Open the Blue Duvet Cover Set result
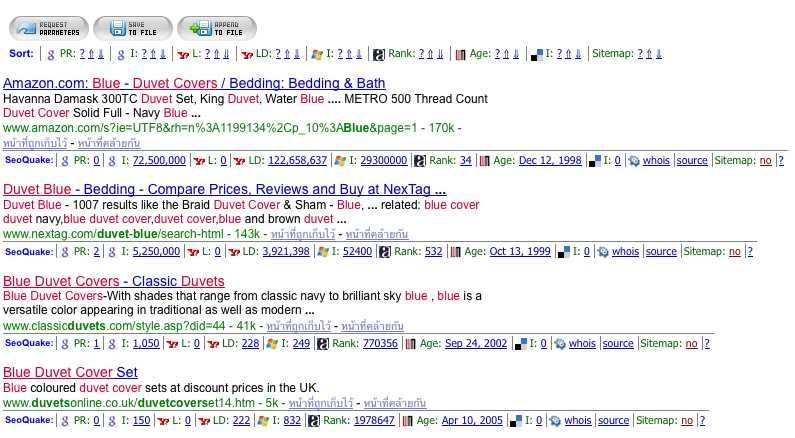 coord(70,373)
